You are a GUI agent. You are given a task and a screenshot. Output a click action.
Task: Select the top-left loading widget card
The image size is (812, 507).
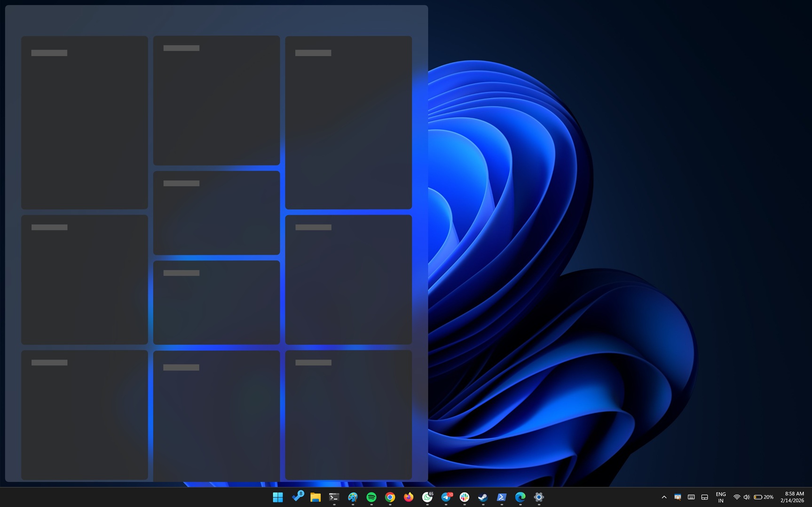point(85,122)
